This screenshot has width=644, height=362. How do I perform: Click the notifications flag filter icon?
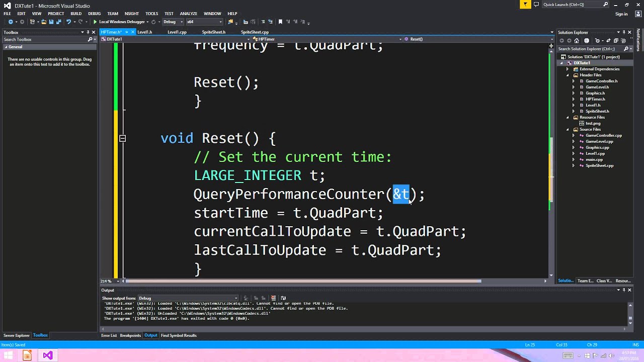tap(525, 5)
